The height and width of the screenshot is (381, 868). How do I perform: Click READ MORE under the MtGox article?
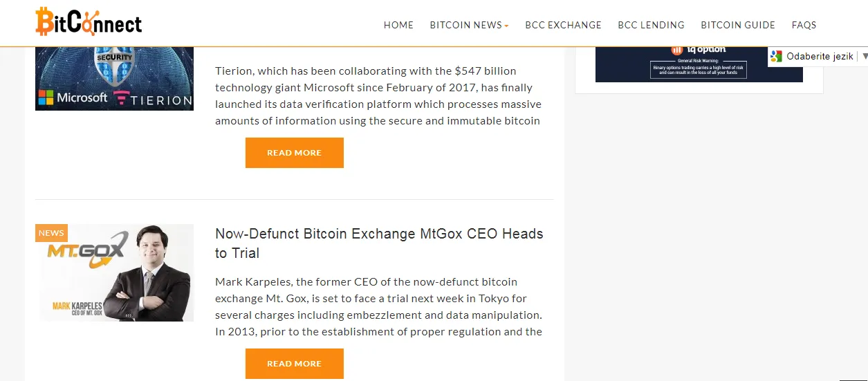pos(295,364)
